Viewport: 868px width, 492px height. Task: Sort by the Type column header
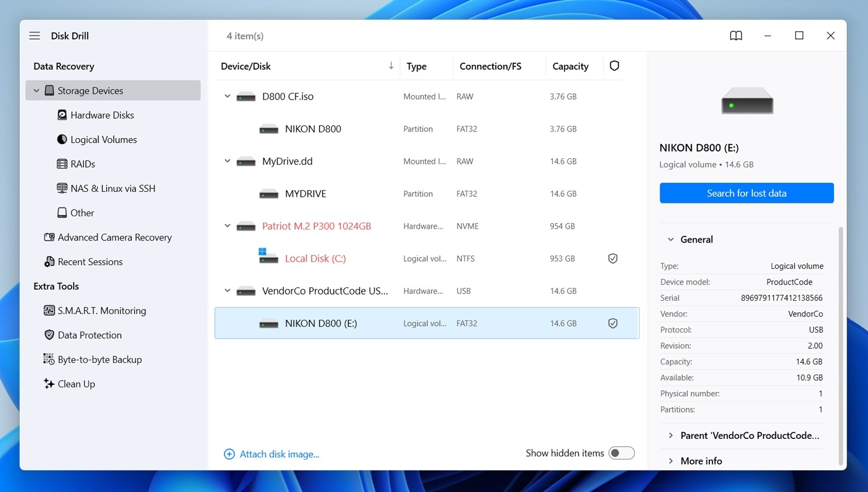[x=416, y=66]
